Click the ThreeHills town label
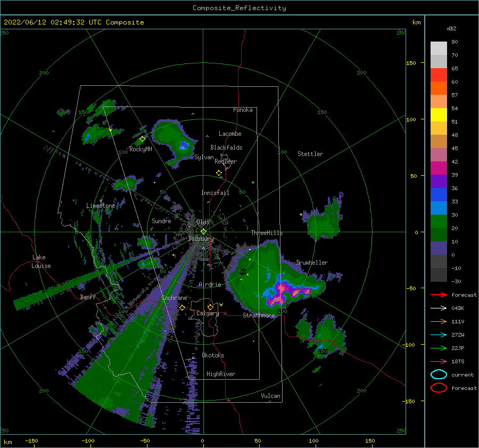Screen dimensions: 479x448 (267, 233)
